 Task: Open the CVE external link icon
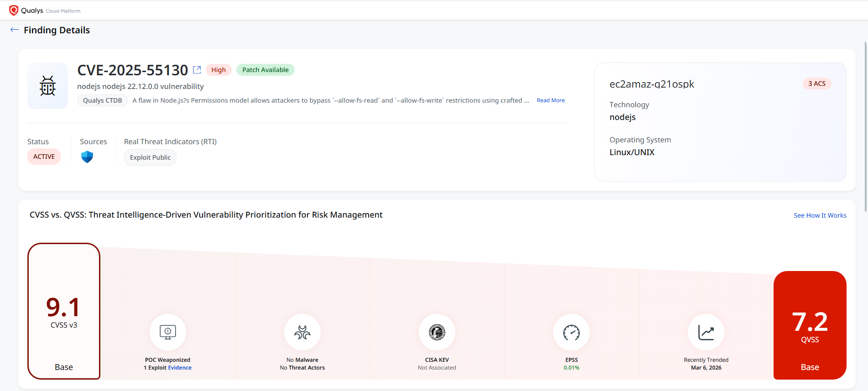pyautogui.click(x=197, y=70)
